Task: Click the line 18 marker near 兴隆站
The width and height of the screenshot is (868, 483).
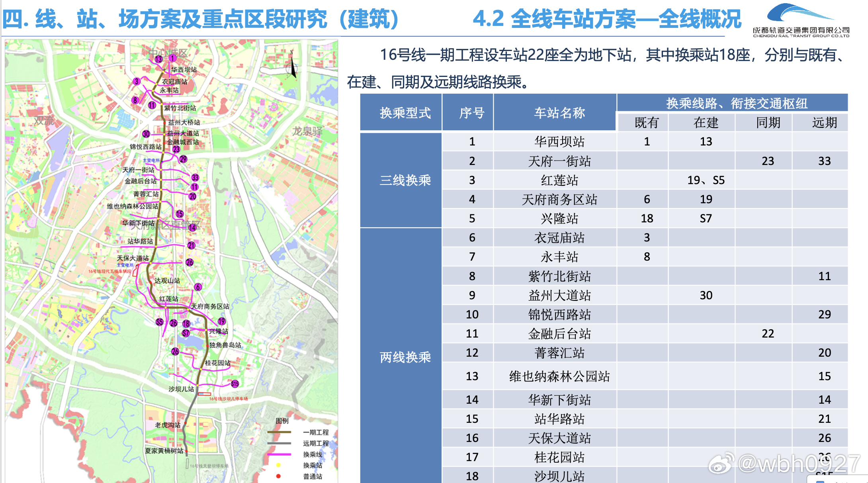Action: [186, 324]
